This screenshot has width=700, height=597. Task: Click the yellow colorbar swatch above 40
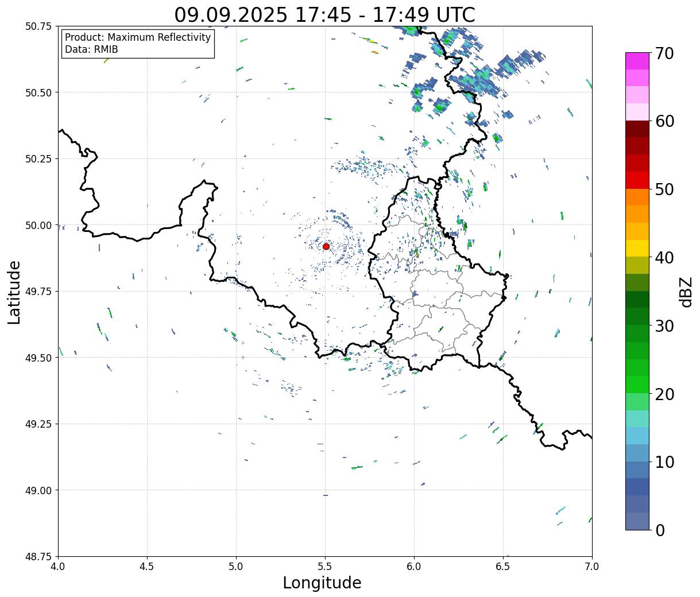click(637, 248)
